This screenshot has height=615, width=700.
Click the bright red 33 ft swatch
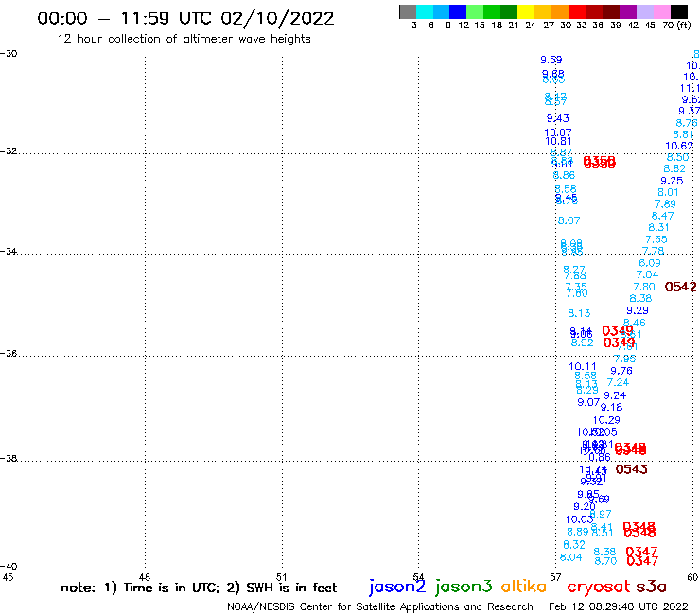(x=577, y=11)
